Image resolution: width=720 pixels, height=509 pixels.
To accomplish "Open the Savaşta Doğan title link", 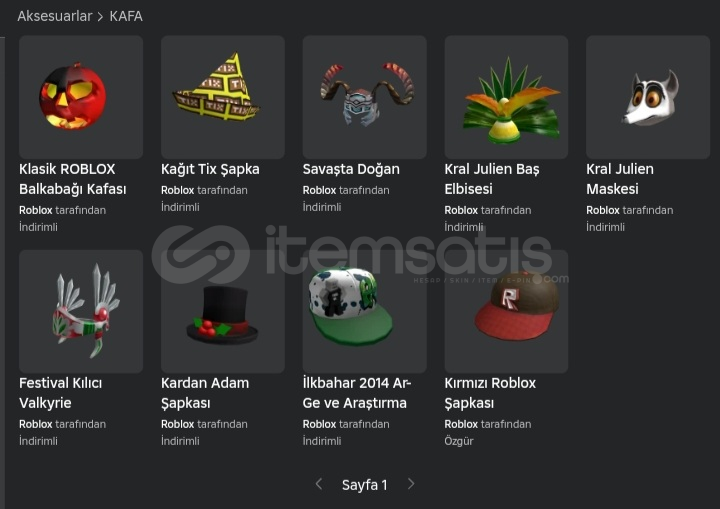I will point(351,169).
